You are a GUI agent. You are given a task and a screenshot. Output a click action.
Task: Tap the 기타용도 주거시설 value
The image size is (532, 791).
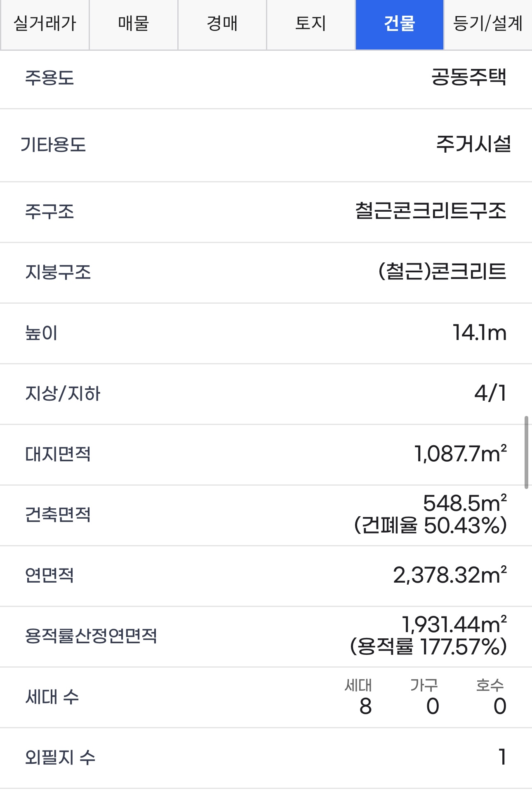click(473, 144)
